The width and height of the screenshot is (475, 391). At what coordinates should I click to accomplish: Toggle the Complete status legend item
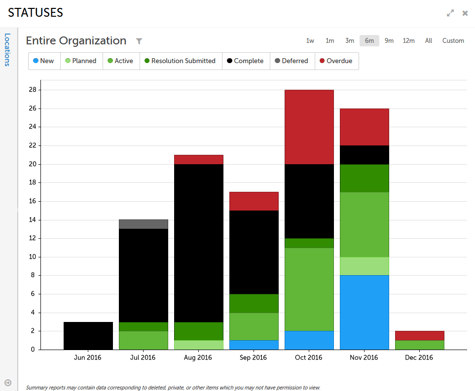[246, 61]
